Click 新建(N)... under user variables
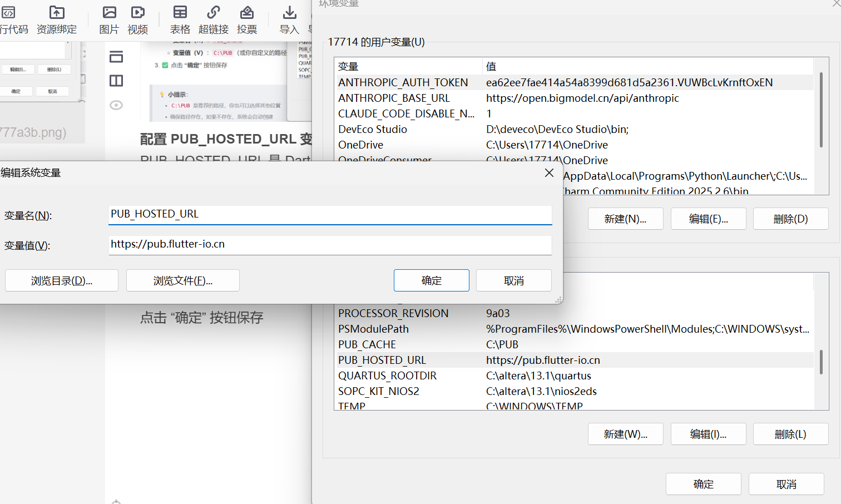This screenshot has height=504, width=841. (x=626, y=219)
